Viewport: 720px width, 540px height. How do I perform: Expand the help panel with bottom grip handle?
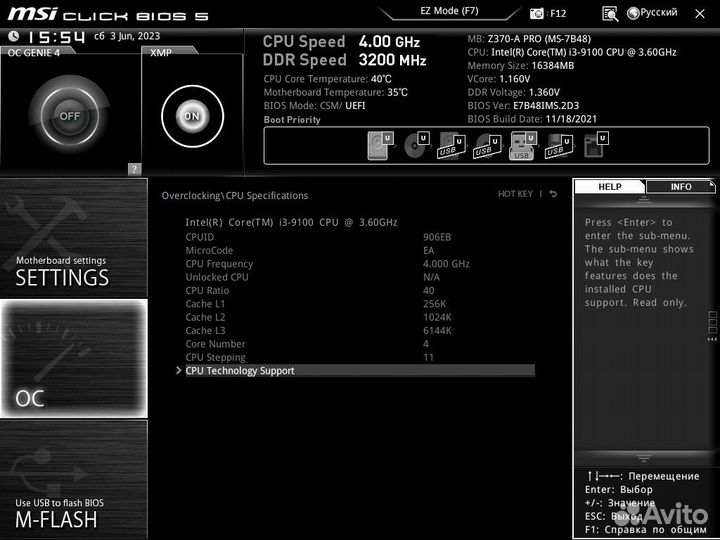pyautogui.click(x=643, y=458)
